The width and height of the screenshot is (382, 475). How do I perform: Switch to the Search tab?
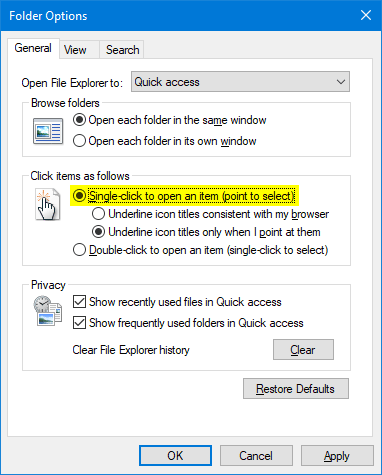pos(122,50)
